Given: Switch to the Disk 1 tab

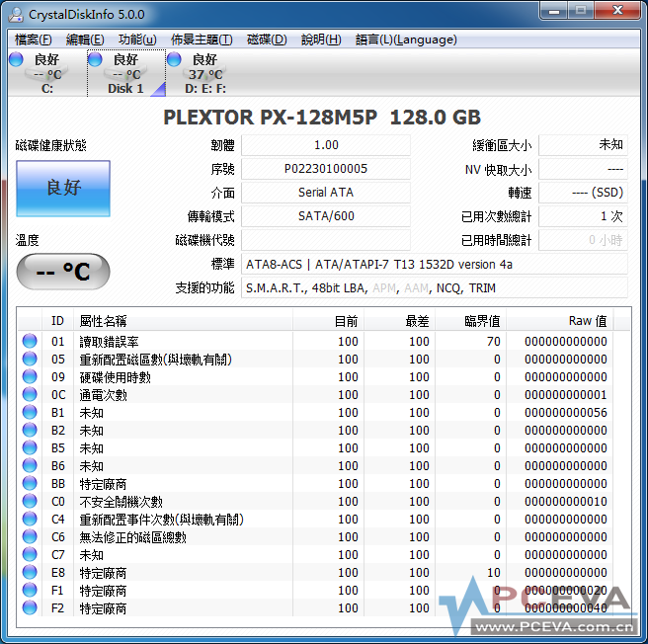Looking at the screenshot, I should click(126, 73).
